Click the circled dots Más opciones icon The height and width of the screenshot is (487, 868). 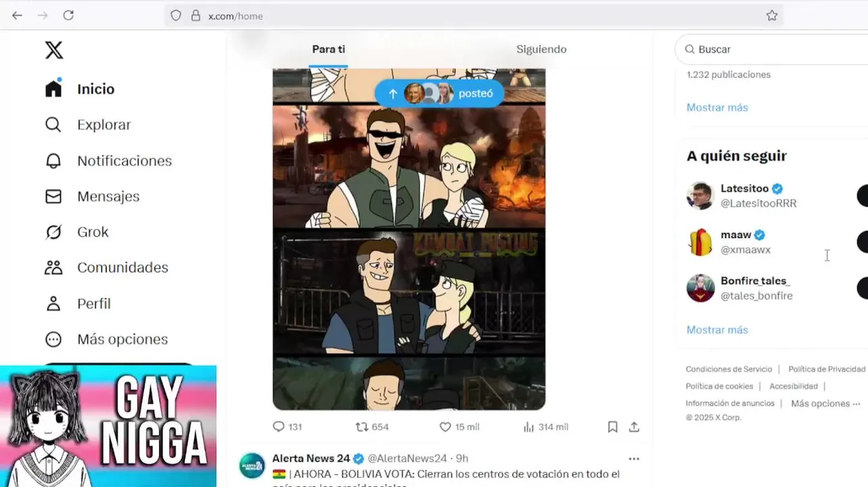[53, 339]
